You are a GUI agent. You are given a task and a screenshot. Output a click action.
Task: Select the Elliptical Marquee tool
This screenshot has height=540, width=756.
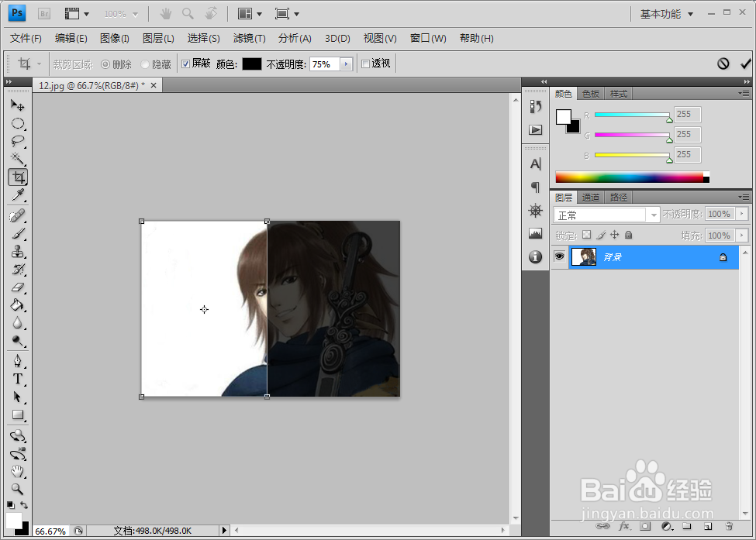click(18, 123)
